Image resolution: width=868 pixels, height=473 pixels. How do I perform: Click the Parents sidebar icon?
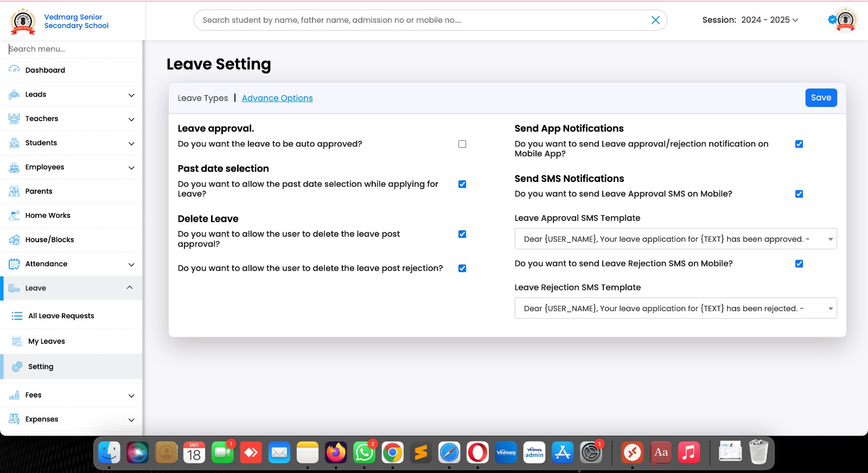[x=14, y=191]
